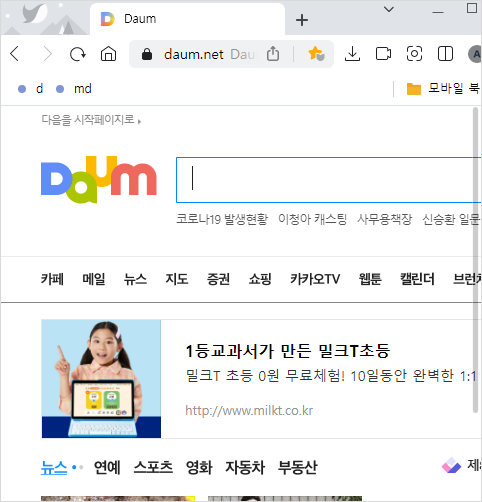Click the video capture toolbar icon
This screenshot has height=502, width=482.
(383, 54)
